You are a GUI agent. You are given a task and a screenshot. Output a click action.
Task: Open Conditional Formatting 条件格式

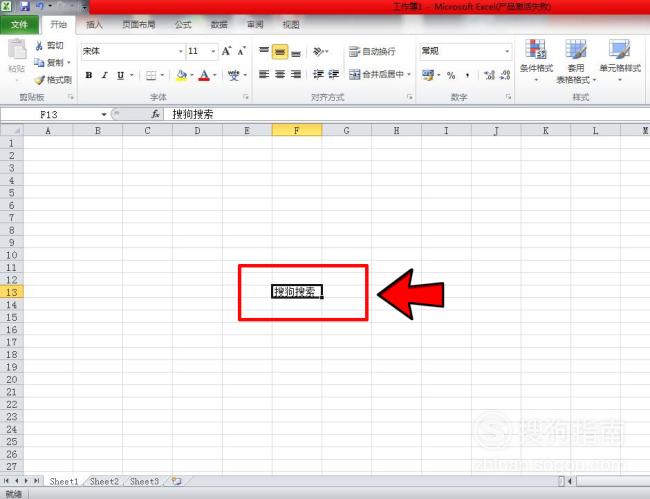[x=536, y=61]
